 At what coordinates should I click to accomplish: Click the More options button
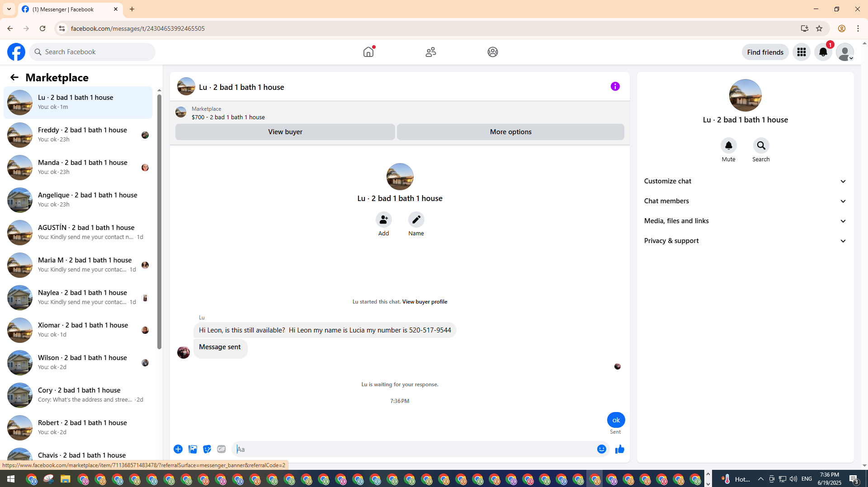511,132
